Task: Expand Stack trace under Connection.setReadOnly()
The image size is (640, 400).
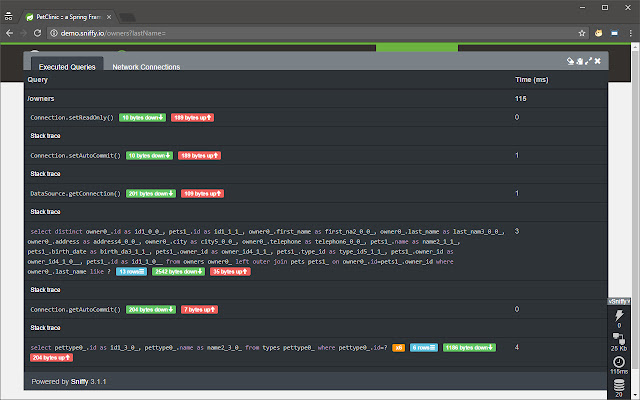Action: pyautogui.click(x=46, y=136)
